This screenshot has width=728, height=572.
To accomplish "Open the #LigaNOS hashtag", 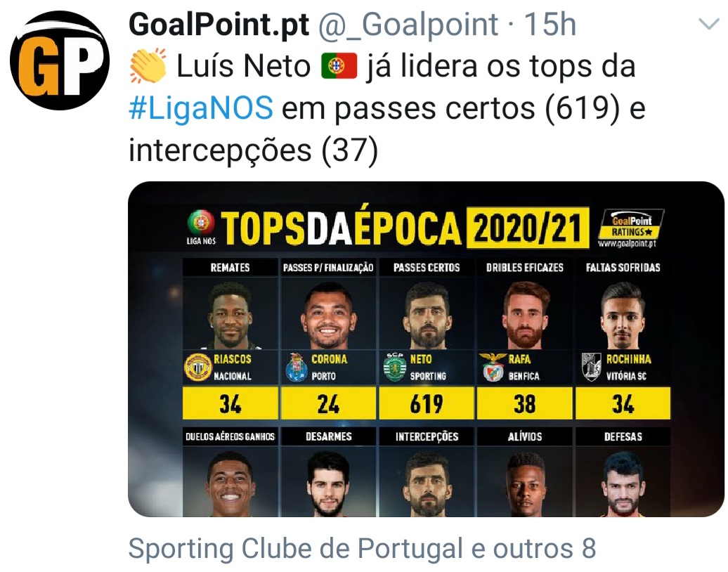I will (200, 108).
